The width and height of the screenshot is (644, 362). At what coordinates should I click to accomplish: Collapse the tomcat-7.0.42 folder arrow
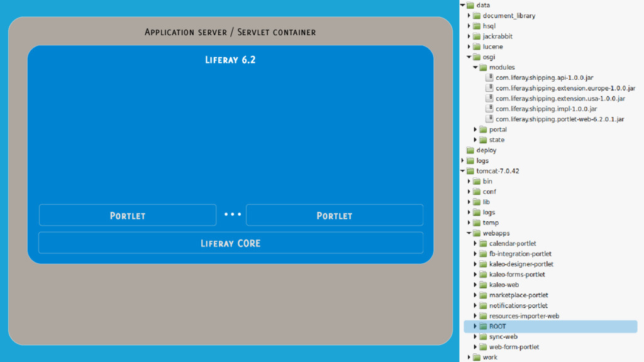click(x=463, y=171)
